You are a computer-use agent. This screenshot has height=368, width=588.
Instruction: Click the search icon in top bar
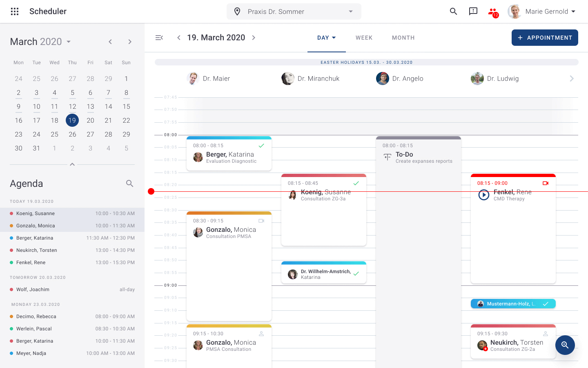pos(453,11)
